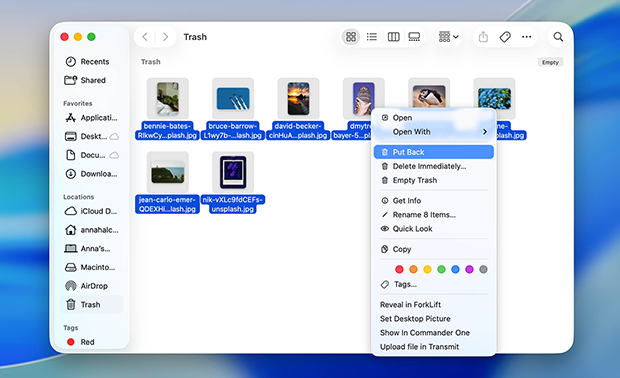Apply the purple color tag

click(x=469, y=269)
